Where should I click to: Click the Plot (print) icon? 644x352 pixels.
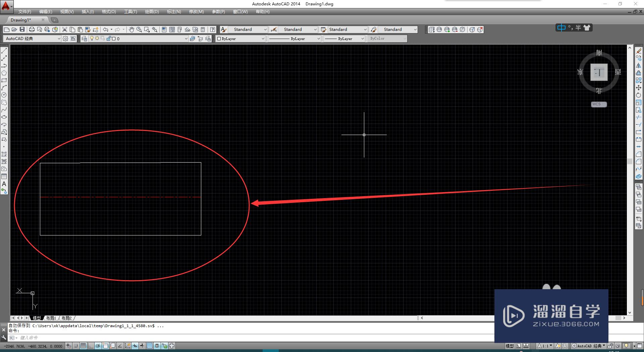[x=31, y=30]
